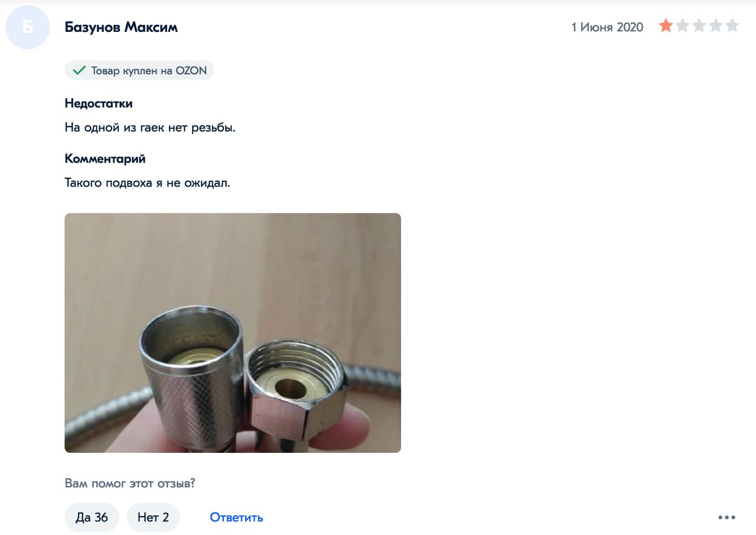Click the Товар куплен на OZON badge
756x535 pixels.
point(139,71)
